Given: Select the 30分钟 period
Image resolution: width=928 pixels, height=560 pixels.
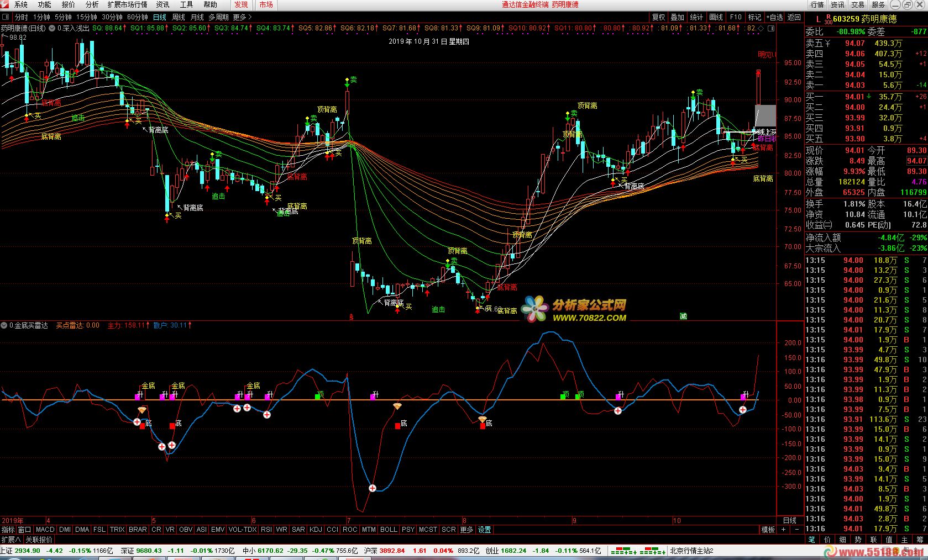Looking at the screenshot, I should coord(112,18).
